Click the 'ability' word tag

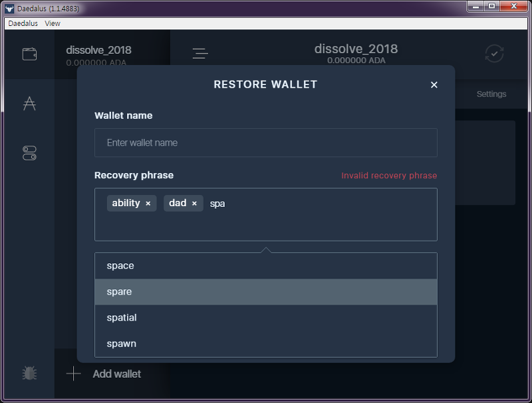point(132,203)
